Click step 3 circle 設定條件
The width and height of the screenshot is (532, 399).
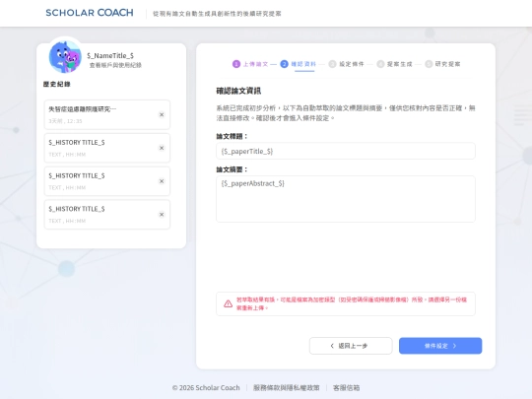332,64
